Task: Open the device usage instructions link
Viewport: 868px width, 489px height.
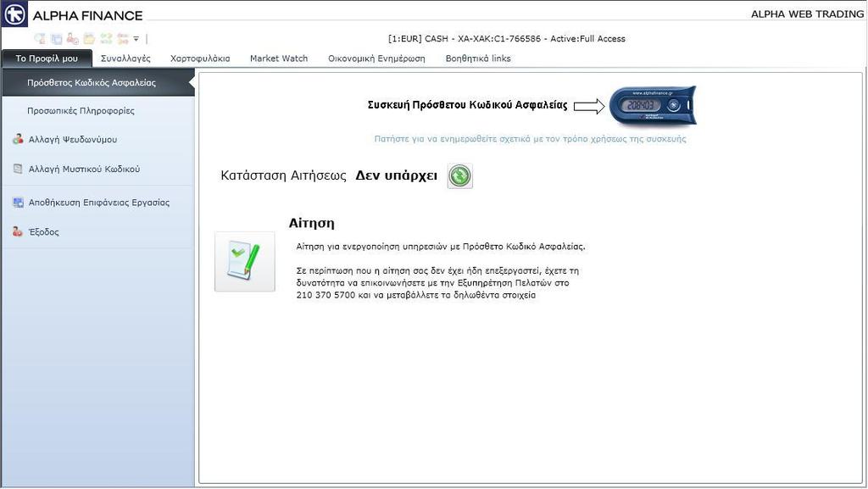Action: [x=530, y=139]
